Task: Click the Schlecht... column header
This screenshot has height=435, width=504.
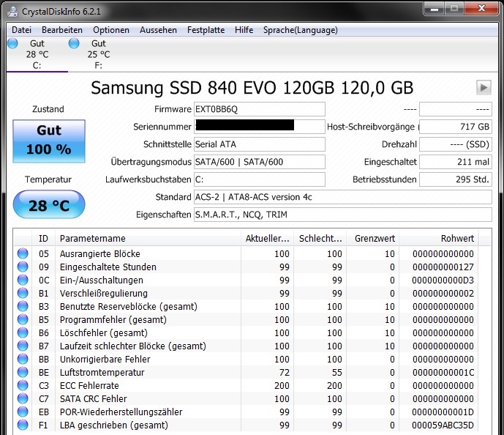Action: coord(320,239)
